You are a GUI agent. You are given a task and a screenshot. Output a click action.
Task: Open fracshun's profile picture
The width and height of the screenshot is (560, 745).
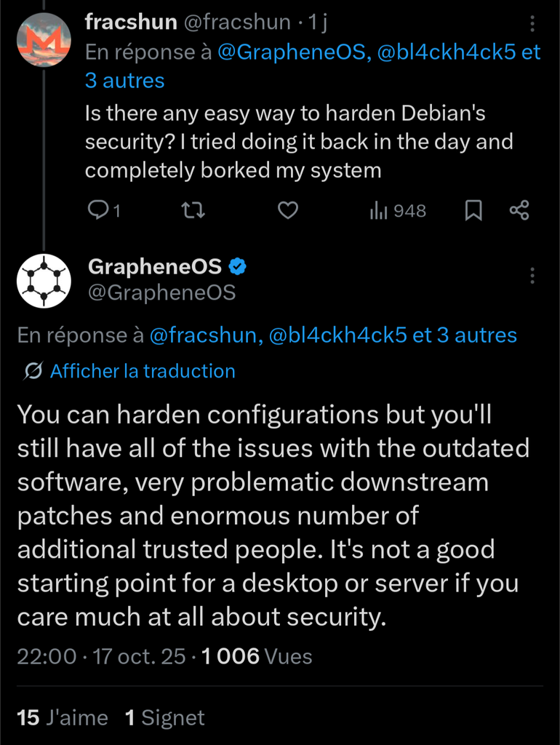(44, 40)
